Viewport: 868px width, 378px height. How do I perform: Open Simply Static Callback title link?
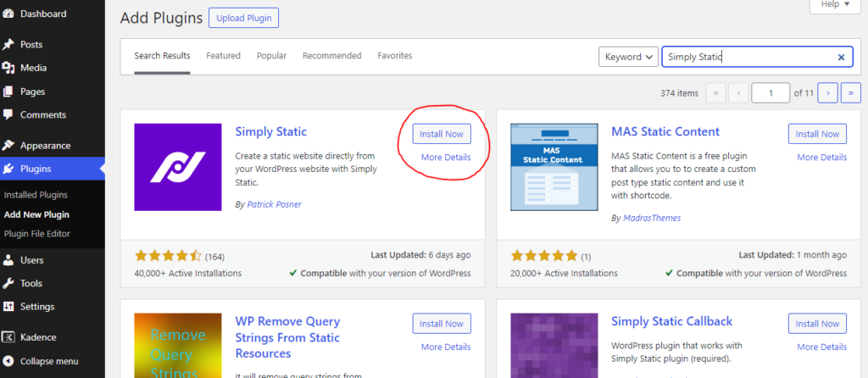671,321
